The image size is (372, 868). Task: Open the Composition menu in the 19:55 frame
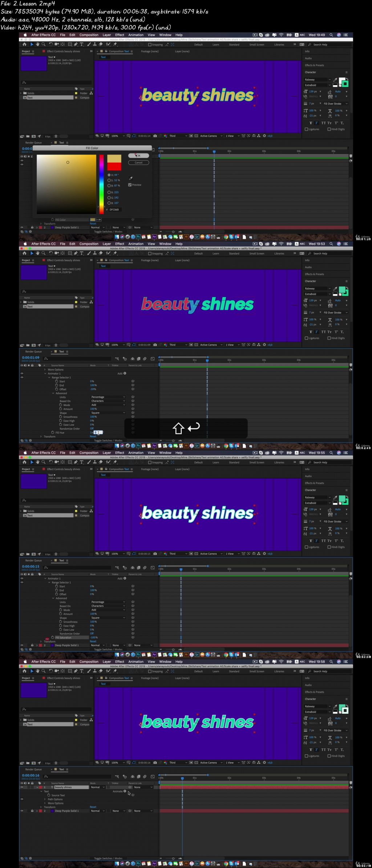89,453
